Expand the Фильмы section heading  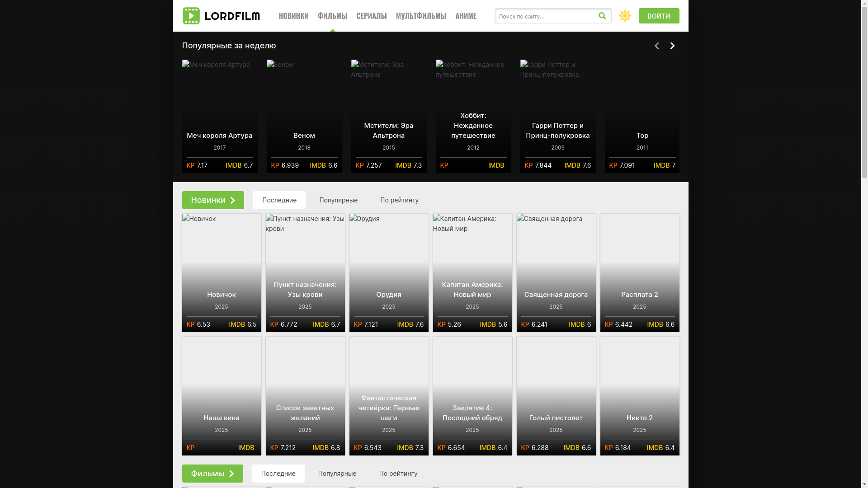[x=212, y=474]
